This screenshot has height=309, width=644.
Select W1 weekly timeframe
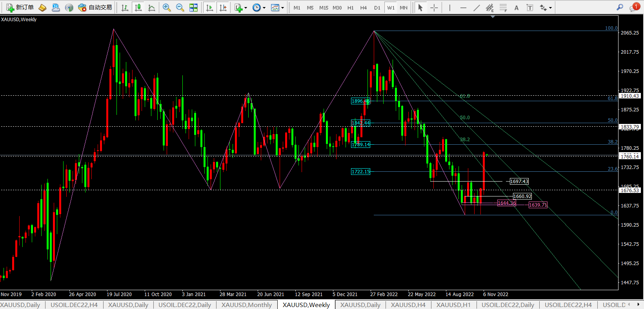(x=391, y=8)
